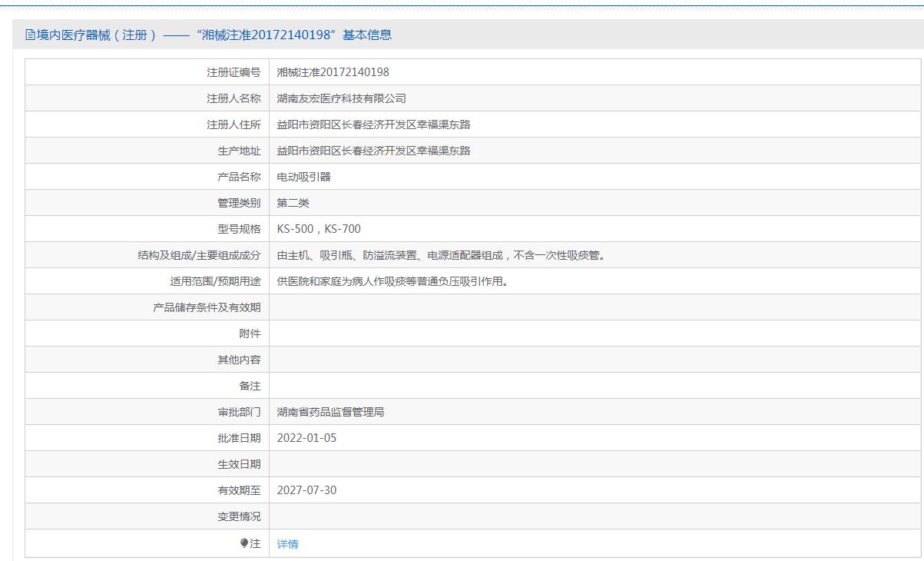Click registrant name 湖南友宏医疗科技有限公司
The image size is (924, 561).
[341, 98]
